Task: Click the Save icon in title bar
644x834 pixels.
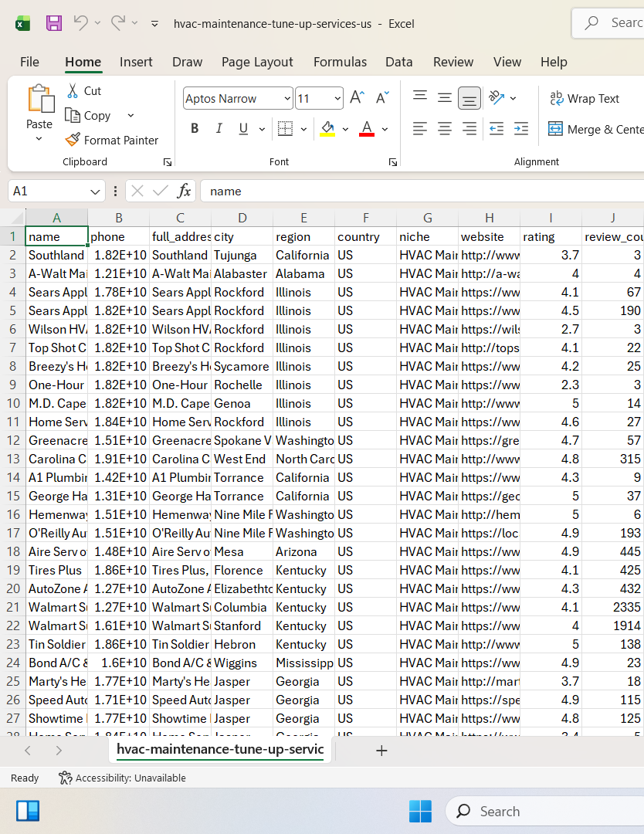Action: [x=54, y=23]
